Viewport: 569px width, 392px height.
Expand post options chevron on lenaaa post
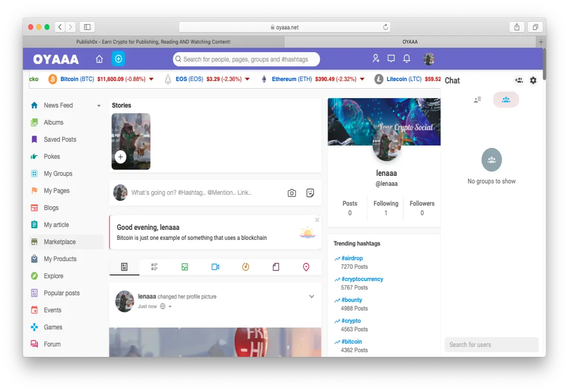(312, 297)
